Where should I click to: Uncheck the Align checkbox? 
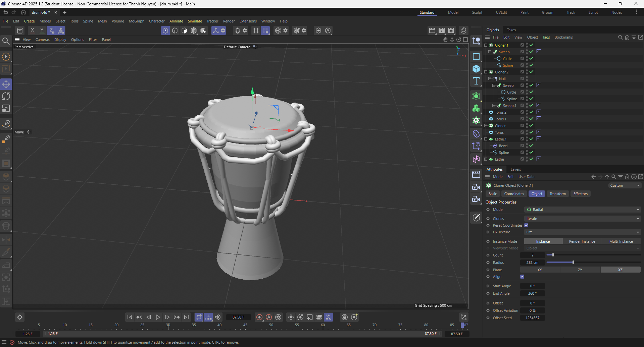coord(522,277)
